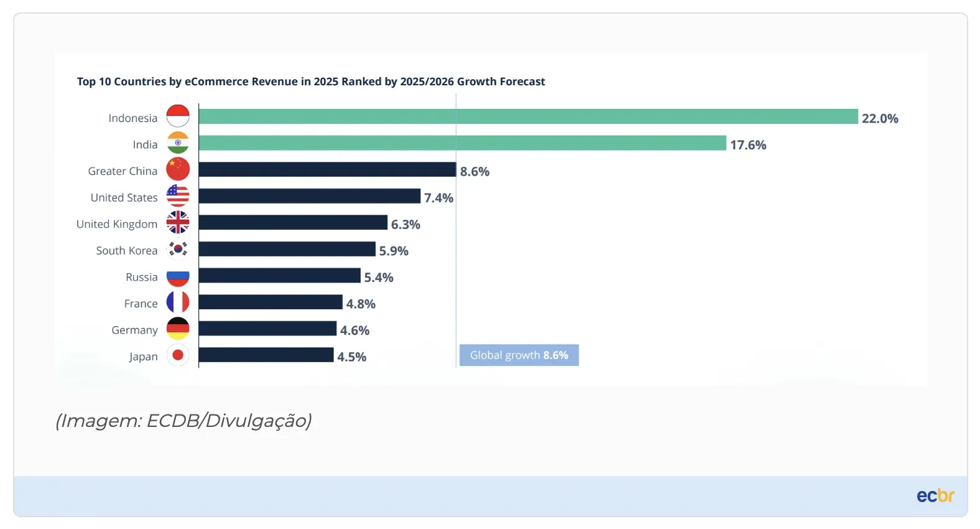This screenshot has height=529, width=980.
Task: Click the ecbr logo
Action: (x=935, y=496)
